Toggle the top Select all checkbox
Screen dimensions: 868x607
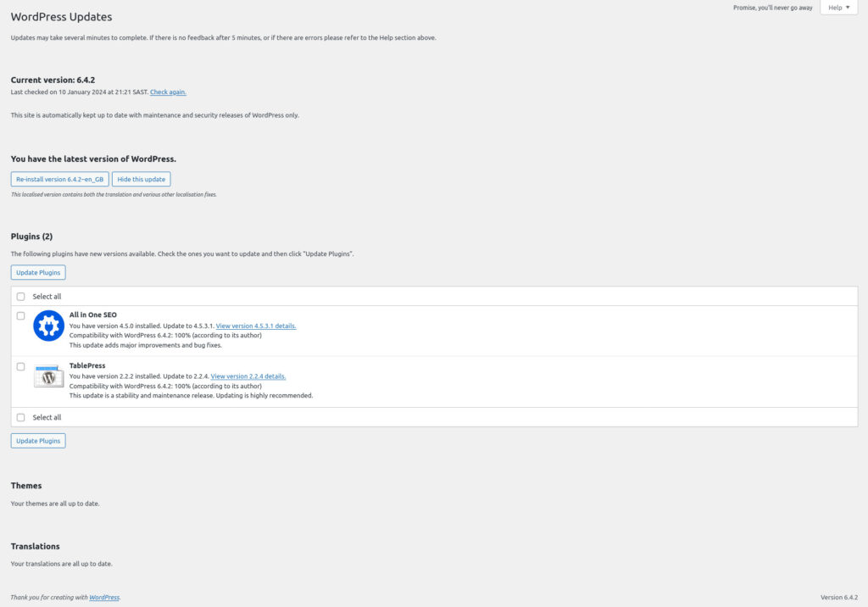pyautogui.click(x=20, y=296)
